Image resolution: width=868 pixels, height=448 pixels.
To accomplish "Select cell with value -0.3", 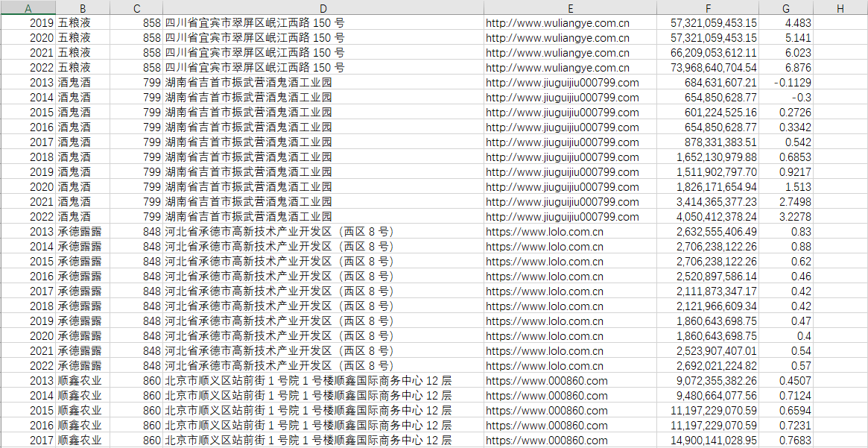I will coord(786,98).
